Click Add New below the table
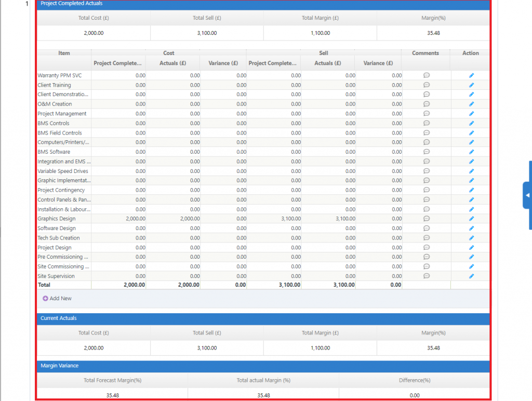The image size is (532, 401). coord(57,298)
